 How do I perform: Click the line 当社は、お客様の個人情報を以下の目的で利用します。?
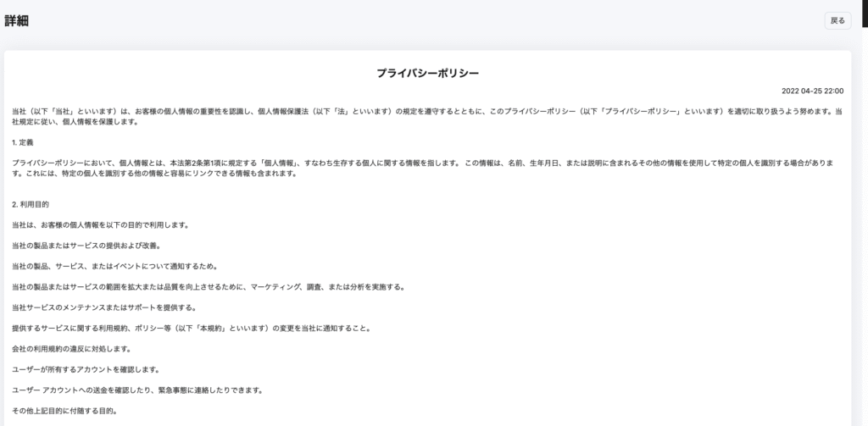[101, 225]
